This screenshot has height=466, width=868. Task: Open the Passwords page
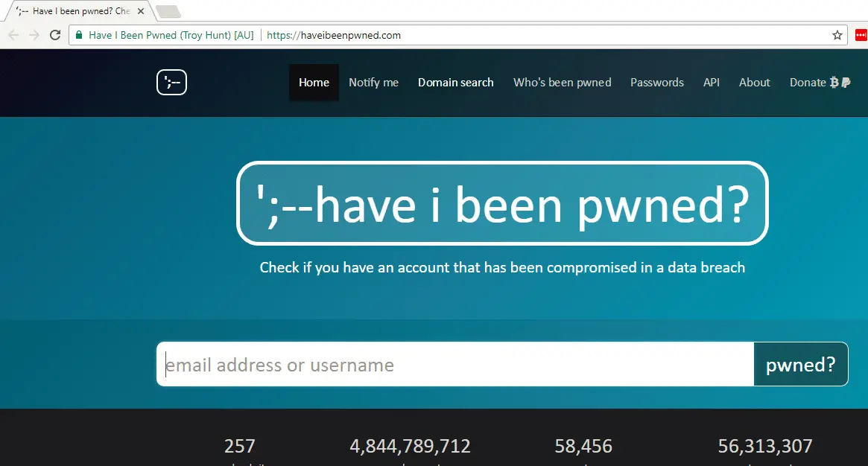(x=657, y=83)
